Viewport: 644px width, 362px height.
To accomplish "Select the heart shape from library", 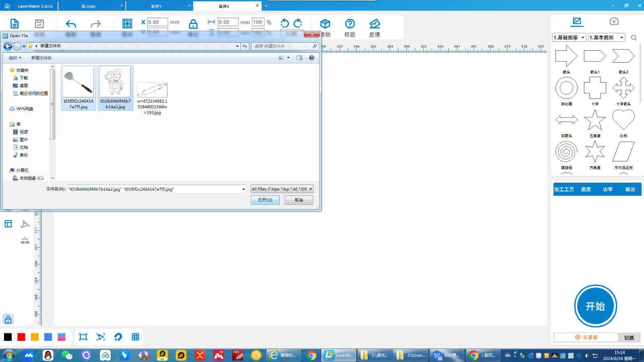I will point(623,120).
